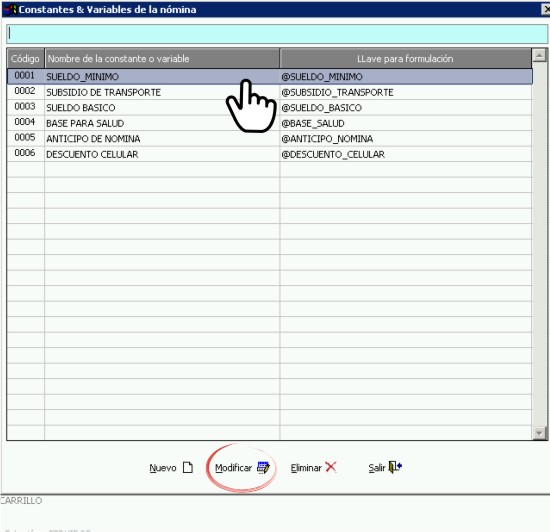Viewport: 550px width, 532px height.
Task: Select row code 0006 DESCUENTO CELULAR
Action: [x=269, y=154]
